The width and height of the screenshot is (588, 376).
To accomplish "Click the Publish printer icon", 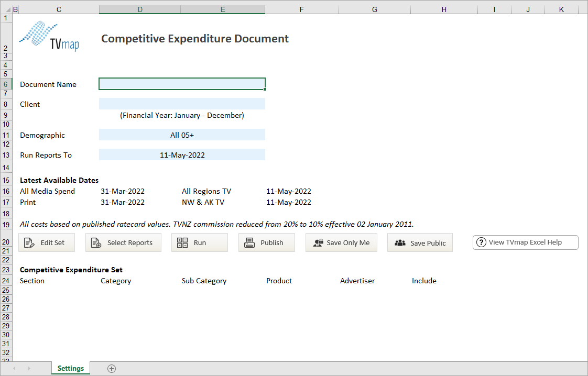I will click(x=249, y=243).
